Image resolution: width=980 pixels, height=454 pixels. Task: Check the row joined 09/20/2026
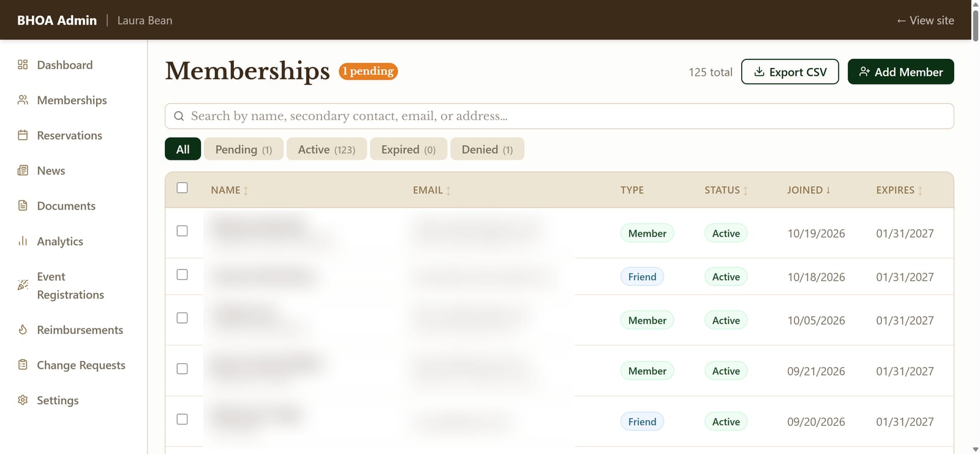[x=182, y=419]
